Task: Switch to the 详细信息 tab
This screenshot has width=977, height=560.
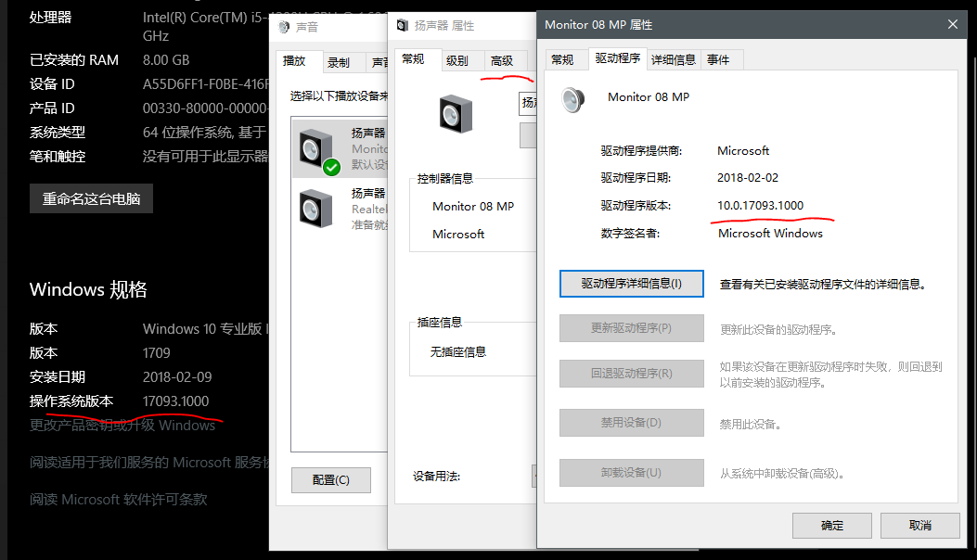Action: pyautogui.click(x=673, y=60)
